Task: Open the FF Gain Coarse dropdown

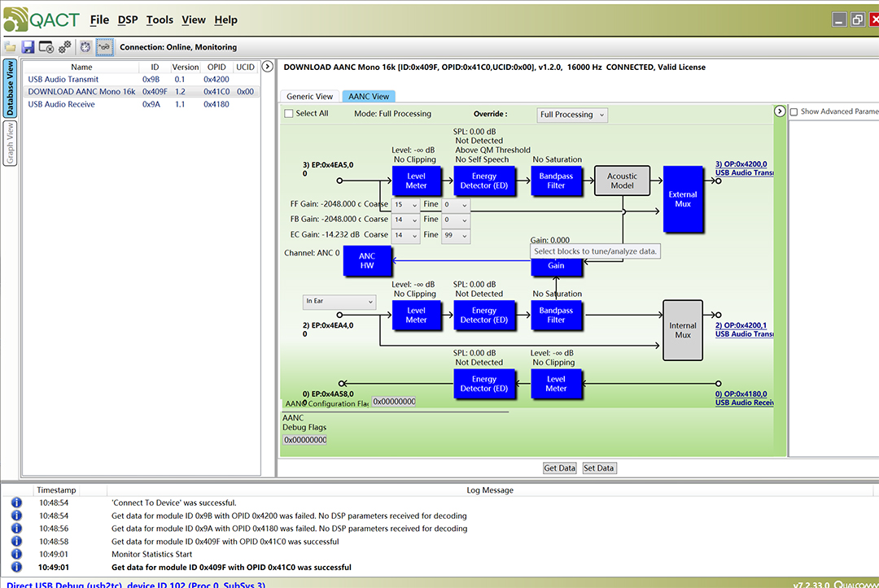Action: point(405,205)
